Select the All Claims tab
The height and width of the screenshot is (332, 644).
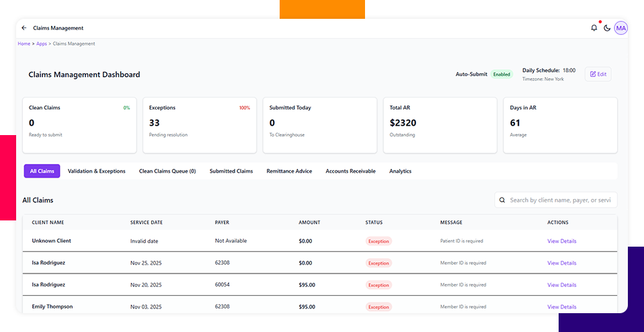(42, 171)
